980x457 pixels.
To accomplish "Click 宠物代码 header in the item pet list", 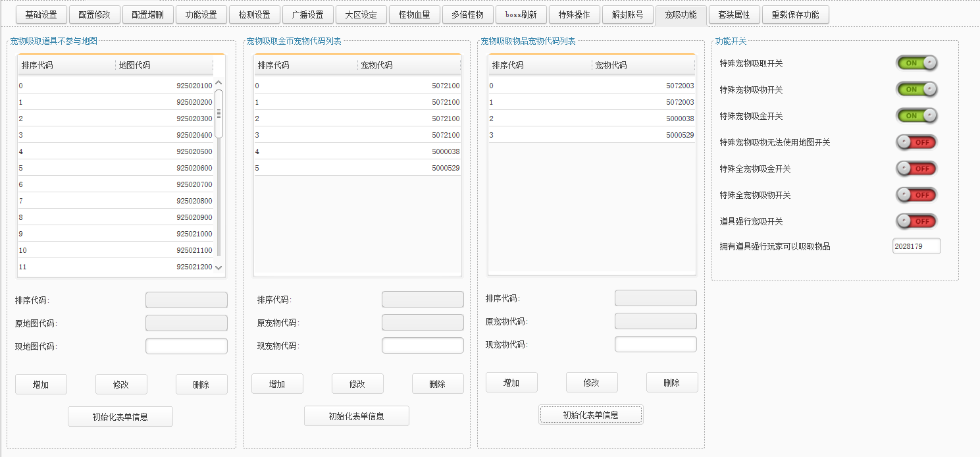I will pos(643,65).
